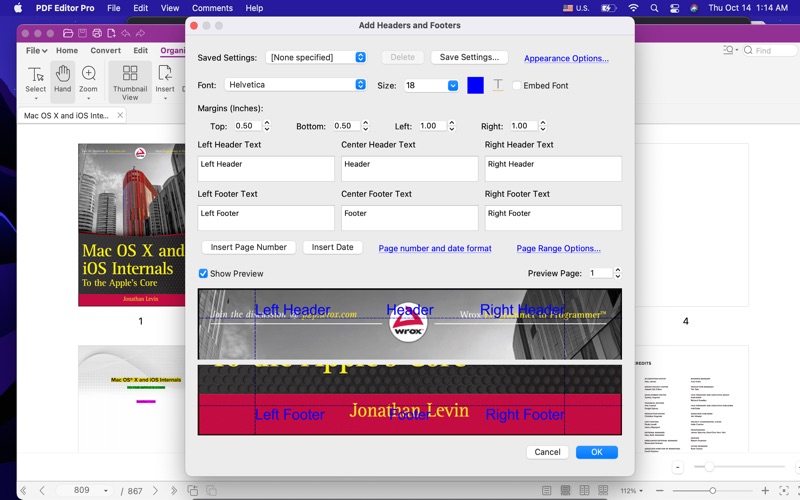Activate the Select text tool
The height and width of the screenshot is (500, 800).
[x=36, y=81]
